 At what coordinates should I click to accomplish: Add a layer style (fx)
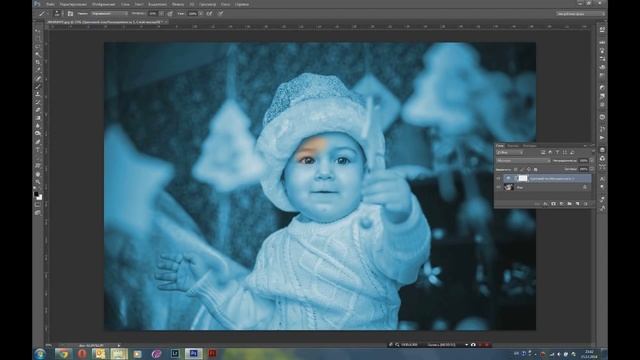546,204
